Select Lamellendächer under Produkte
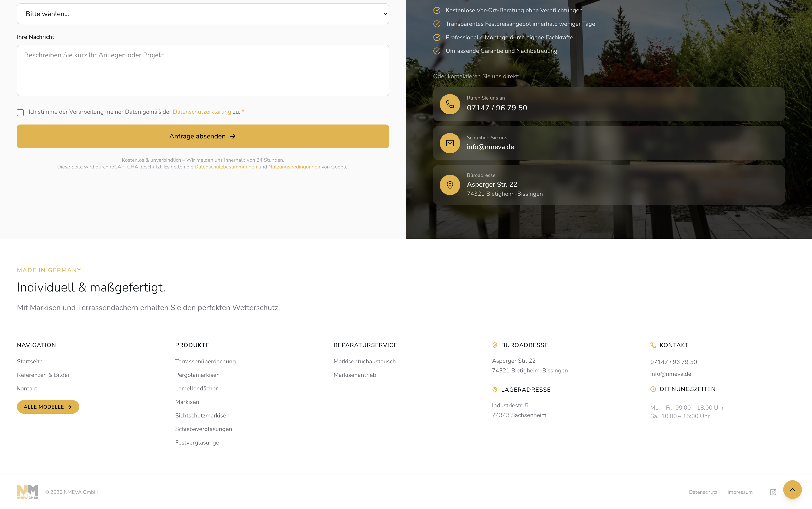 click(196, 388)
